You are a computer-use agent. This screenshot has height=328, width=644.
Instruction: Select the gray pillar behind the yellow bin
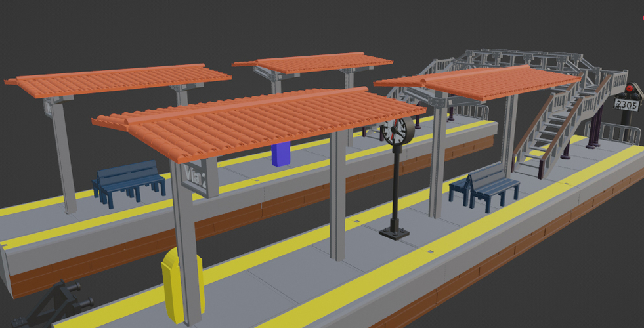[187, 249]
